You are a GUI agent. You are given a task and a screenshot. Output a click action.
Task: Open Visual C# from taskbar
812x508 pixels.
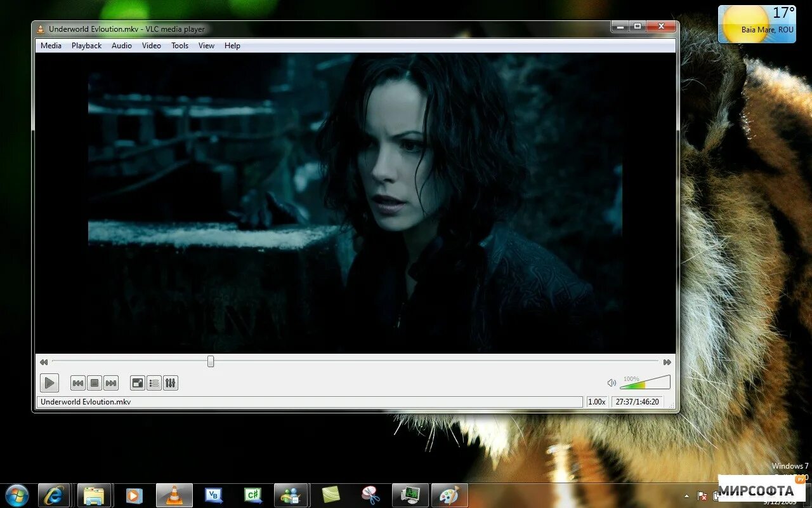(x=252, y=495)
